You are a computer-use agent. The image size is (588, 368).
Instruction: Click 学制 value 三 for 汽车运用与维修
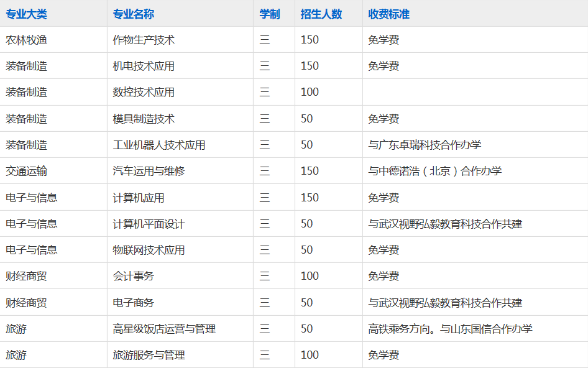265,171
